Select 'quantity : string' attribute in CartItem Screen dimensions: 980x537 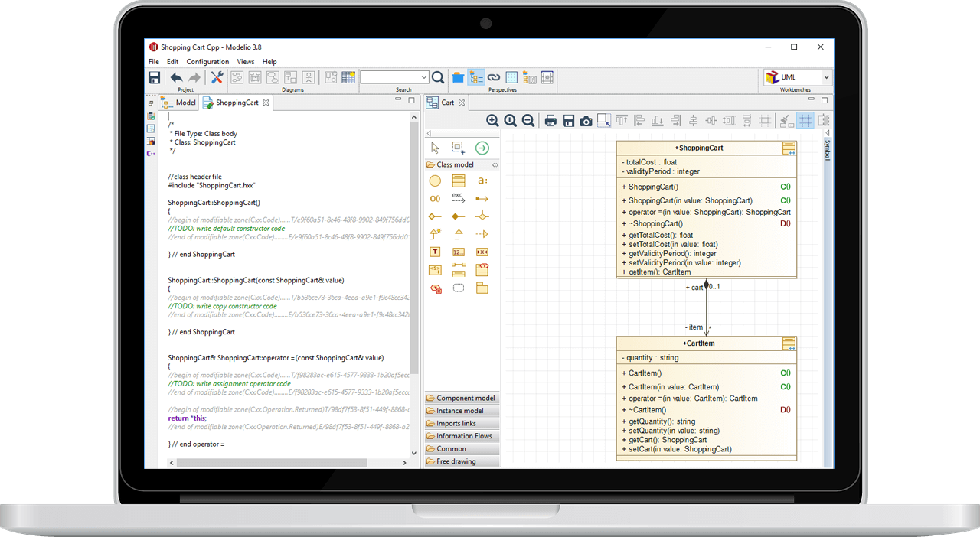(650, 358)
